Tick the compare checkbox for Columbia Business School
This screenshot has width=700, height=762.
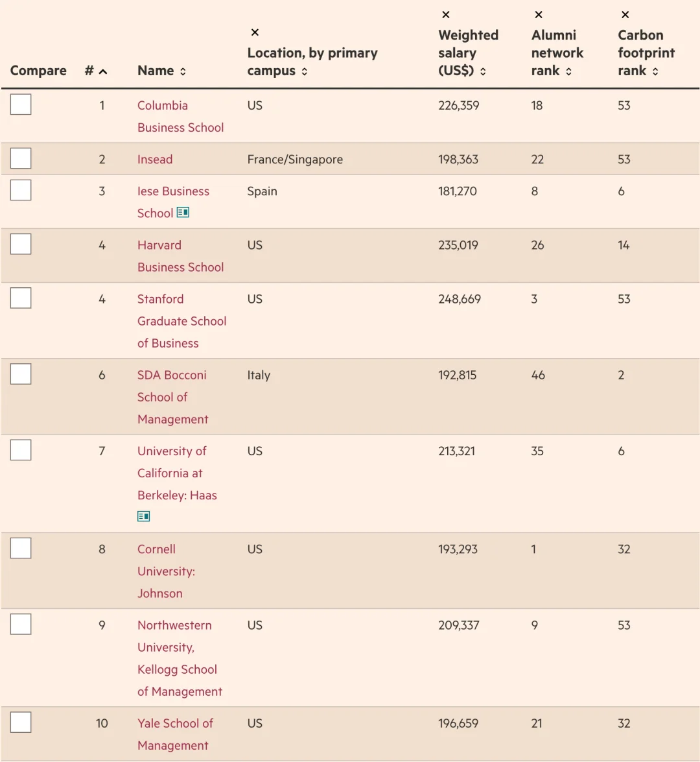pyautogui.click(x=21, y=104)
